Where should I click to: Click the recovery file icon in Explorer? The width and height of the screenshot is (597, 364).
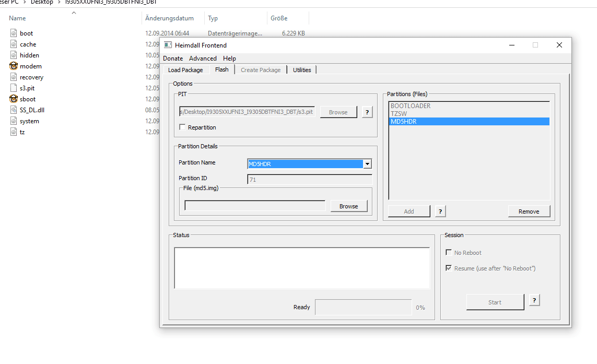14,77
